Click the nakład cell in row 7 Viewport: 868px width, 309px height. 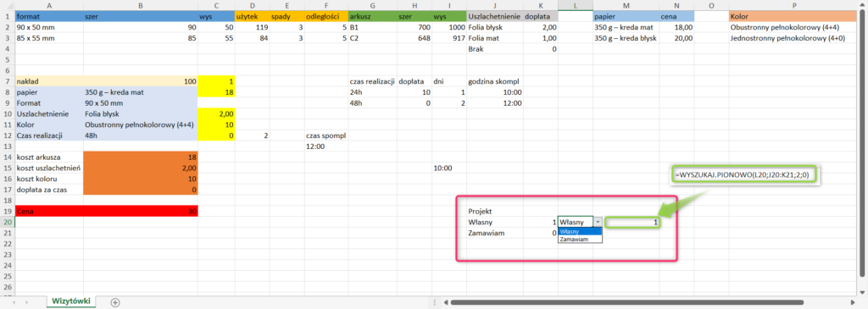pos(49,81)
